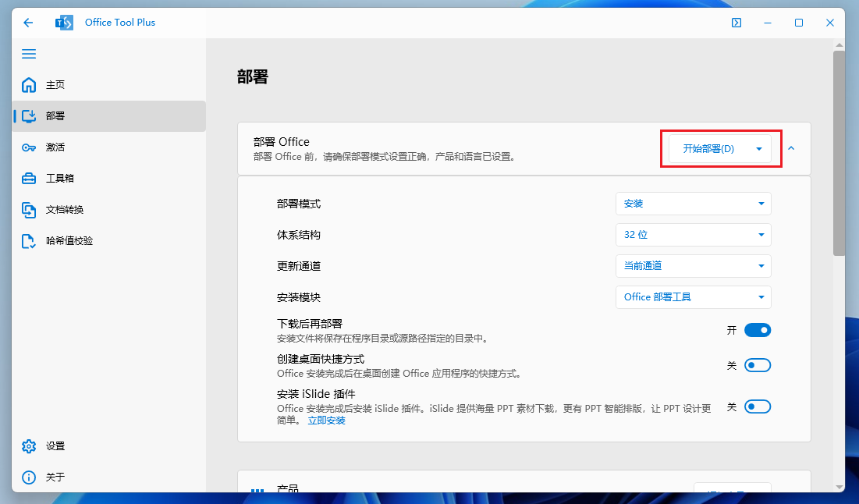Click the 安装 iSlide 插件 label
Viewport: 859px width, 504px height.
pyautogui.click(x=316, y=394)
